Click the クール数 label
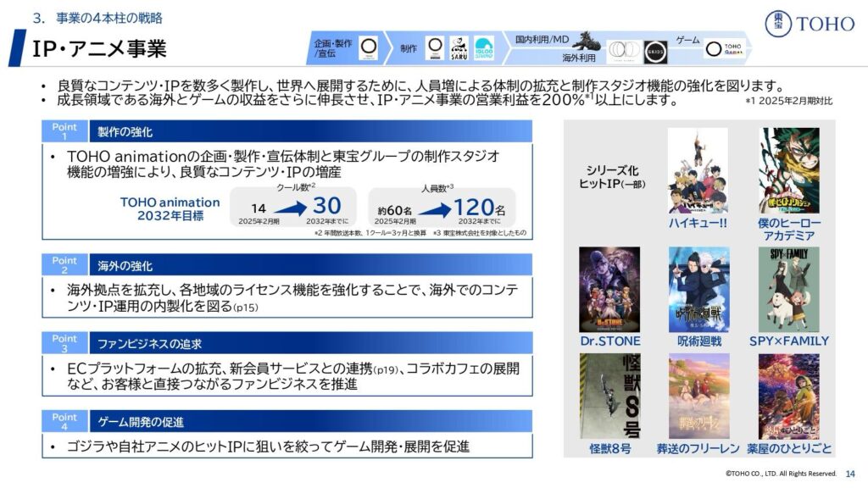This screenshot has height=488, width=868. pos(296,187)
